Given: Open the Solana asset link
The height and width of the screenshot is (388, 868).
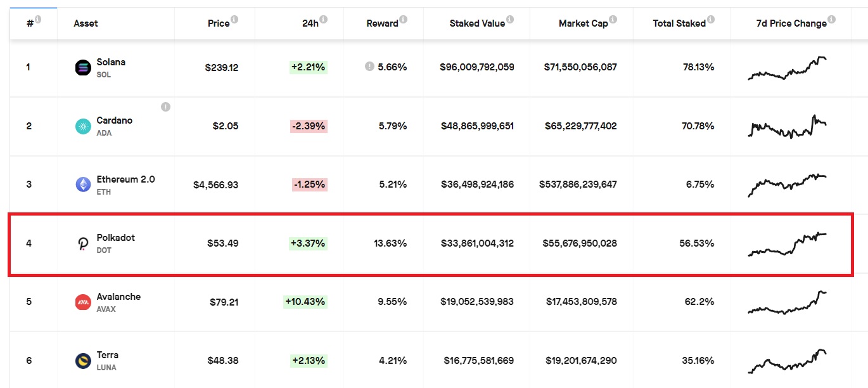Looking at the screenshot, I should coord(111,62).
